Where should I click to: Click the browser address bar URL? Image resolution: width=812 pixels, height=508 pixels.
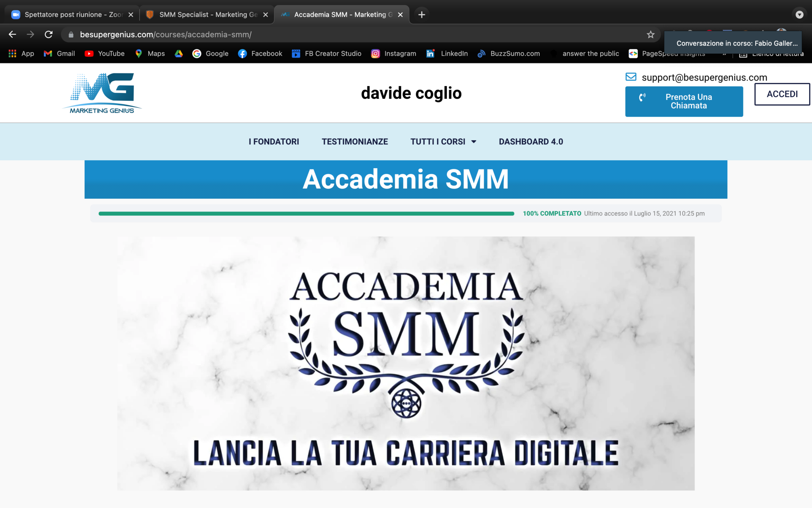tap(166, 35)
